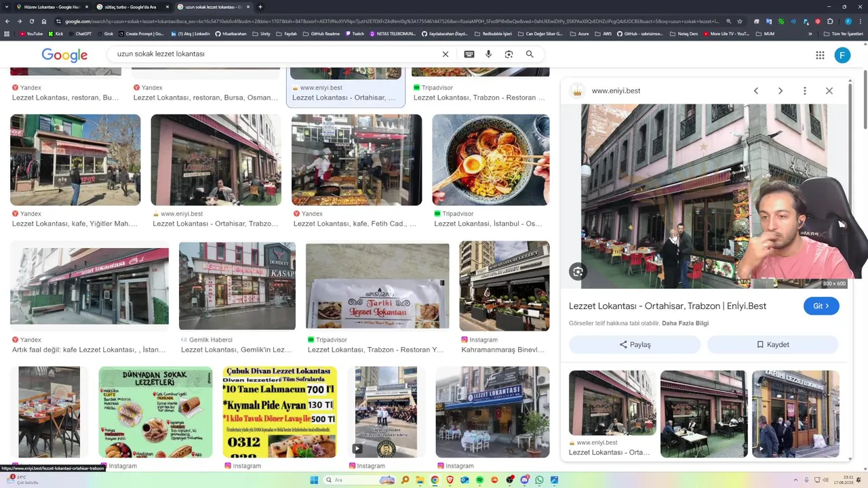Open the ChatGPT bookmark
This screenshot has height=488, width=868.
click(x=80, y=33)
